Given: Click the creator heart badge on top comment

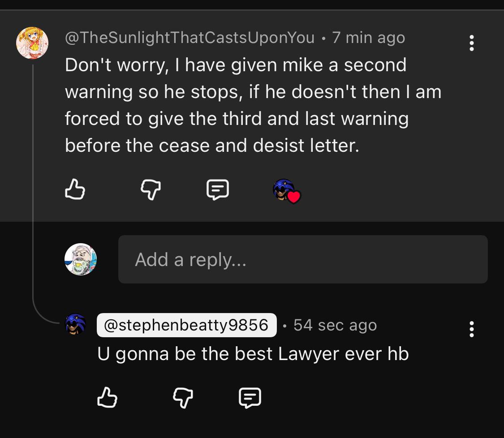Looking at the screenshot, I should tap(287, 190).
